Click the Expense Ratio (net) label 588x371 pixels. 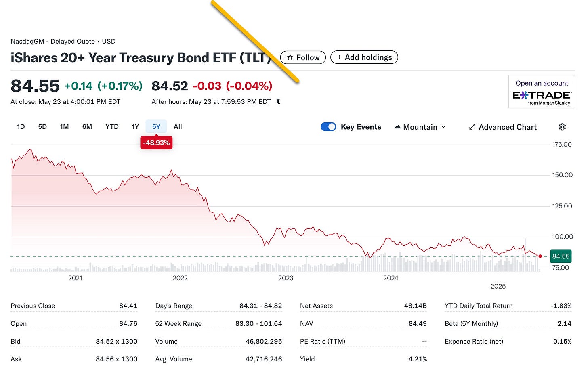[x=474, y=342]
